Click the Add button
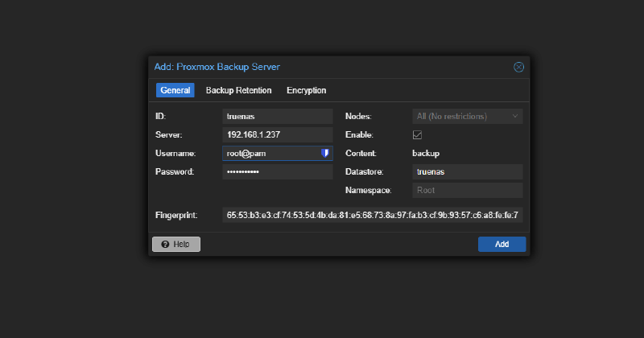 pyautogui.click(x=502, y=244)
